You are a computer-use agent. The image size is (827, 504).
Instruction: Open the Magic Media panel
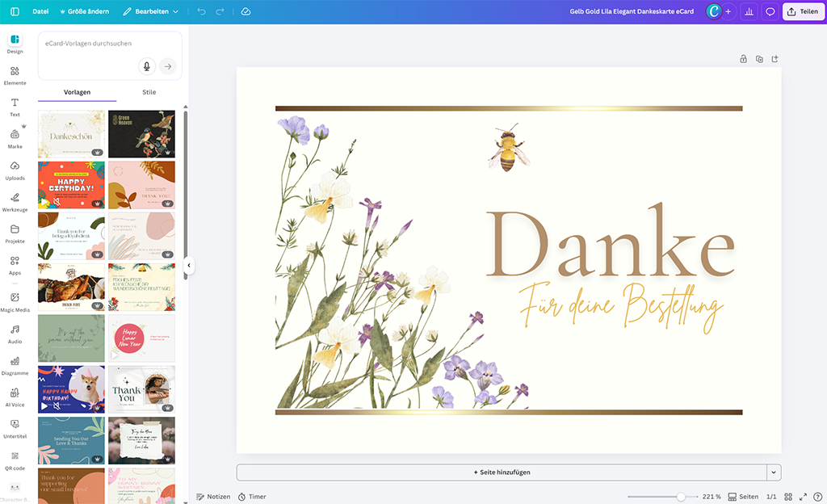coord(15,303)
